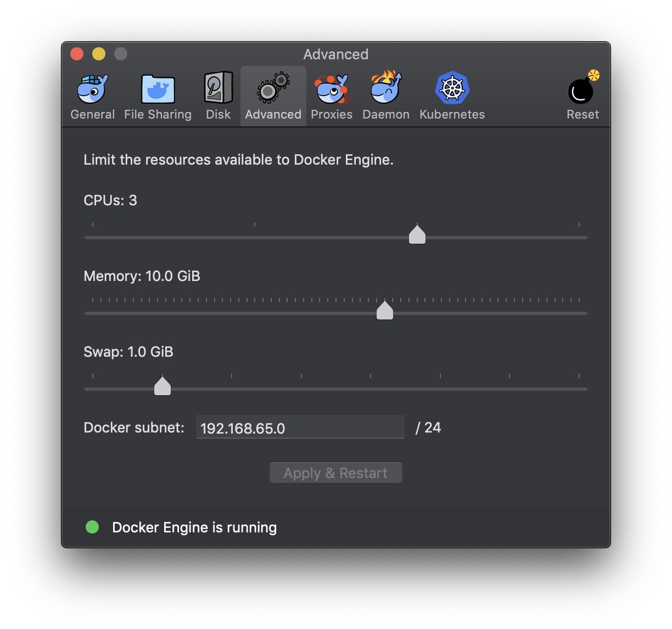Click the green Docker Engine status indicator
Viewport: 672px width, 629px height.
92,527
